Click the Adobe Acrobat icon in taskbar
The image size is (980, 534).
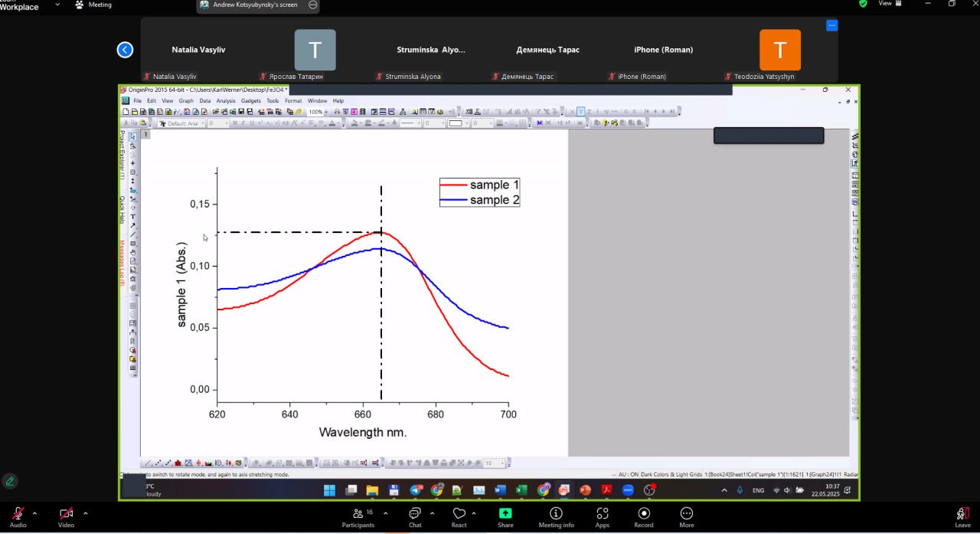[606, 490]
